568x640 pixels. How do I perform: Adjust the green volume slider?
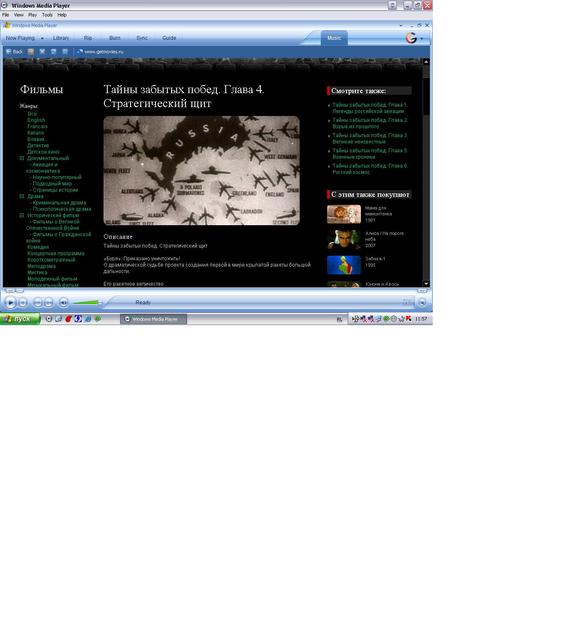87,302
